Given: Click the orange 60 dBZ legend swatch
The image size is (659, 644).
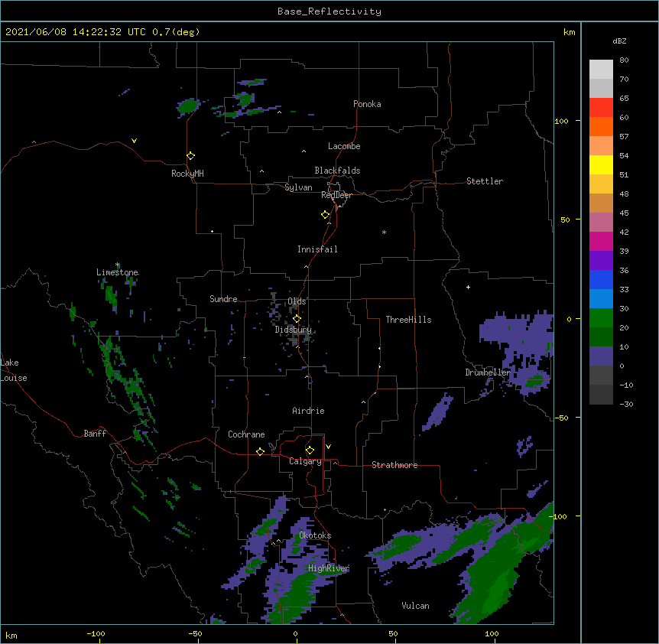Looking at the screenshot, I should [x=601, y=126].
